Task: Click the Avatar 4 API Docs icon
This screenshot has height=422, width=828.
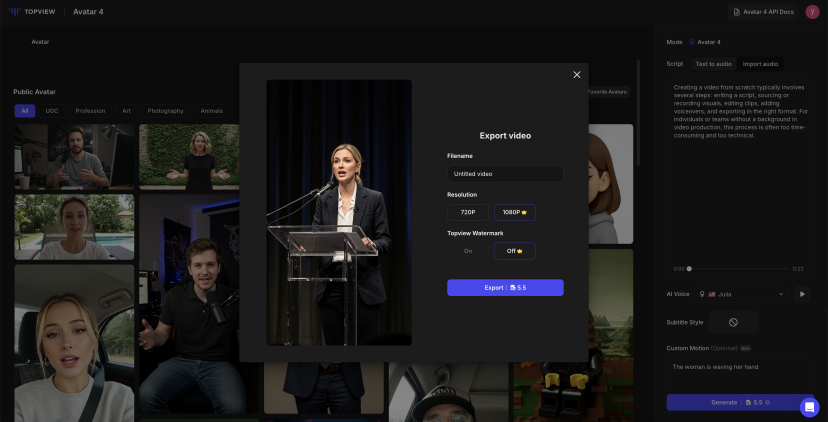Action: point(738,12)
